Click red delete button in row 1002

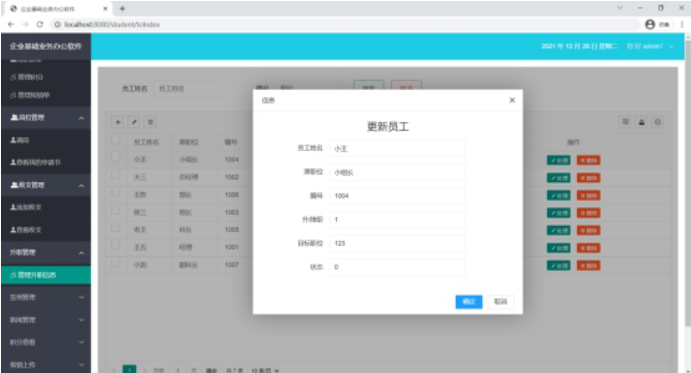tap(588, 178)
